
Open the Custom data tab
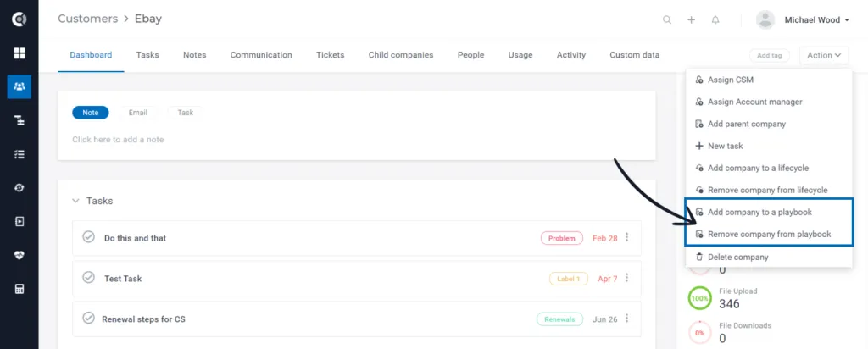click(x=634, y=55)
